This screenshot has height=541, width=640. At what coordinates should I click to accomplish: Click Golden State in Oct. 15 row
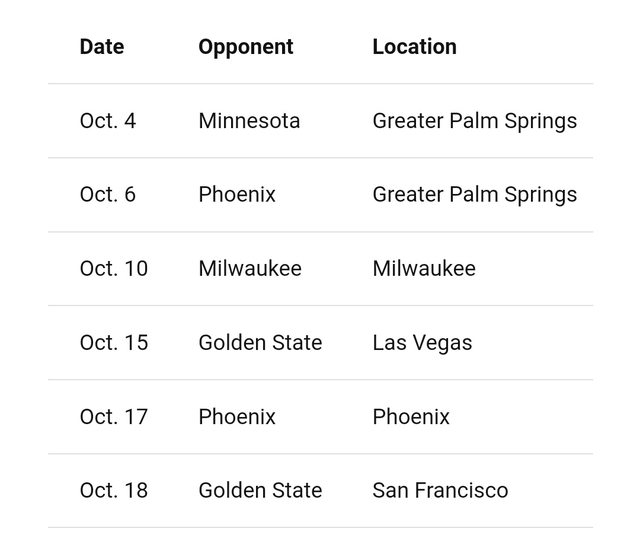(260, 343)
